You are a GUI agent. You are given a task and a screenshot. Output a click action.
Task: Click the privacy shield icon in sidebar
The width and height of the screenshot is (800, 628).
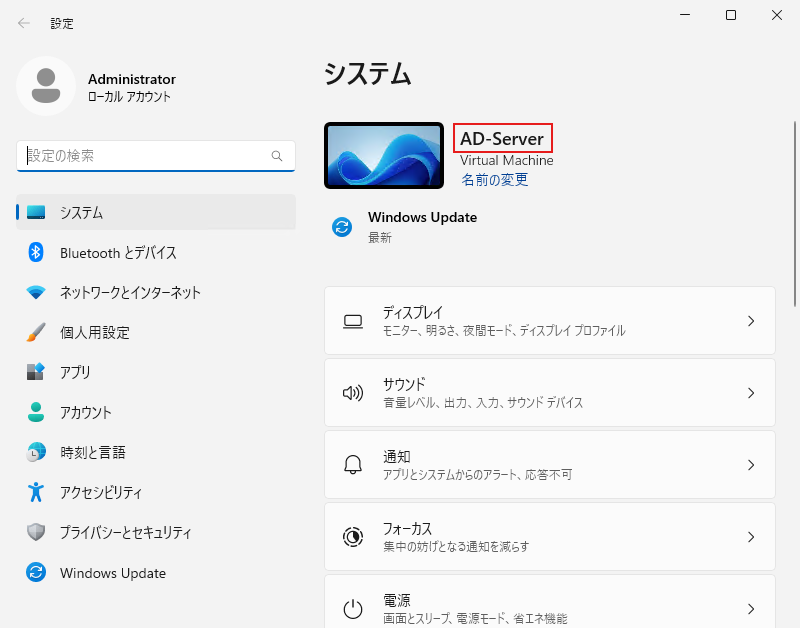36,532
